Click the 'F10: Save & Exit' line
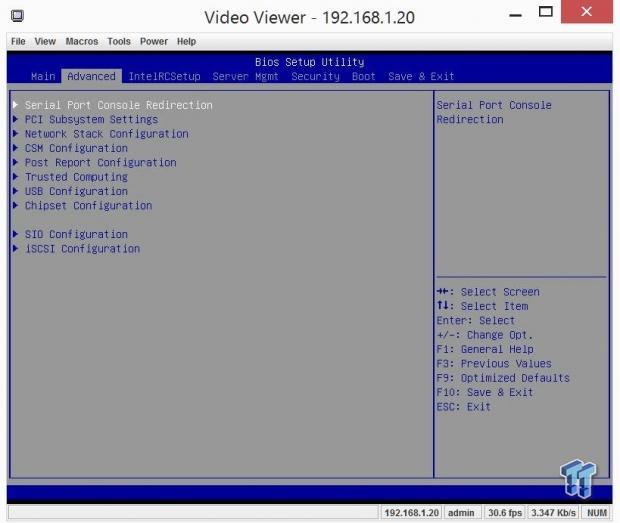Screen dimensions: 620x523 [485, 392]
